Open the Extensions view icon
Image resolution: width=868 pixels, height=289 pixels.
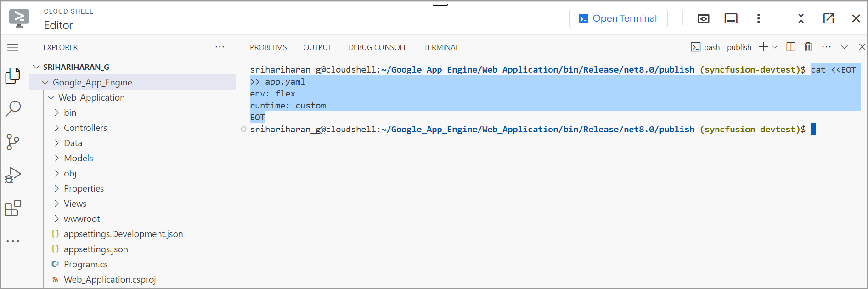point(13,208)
